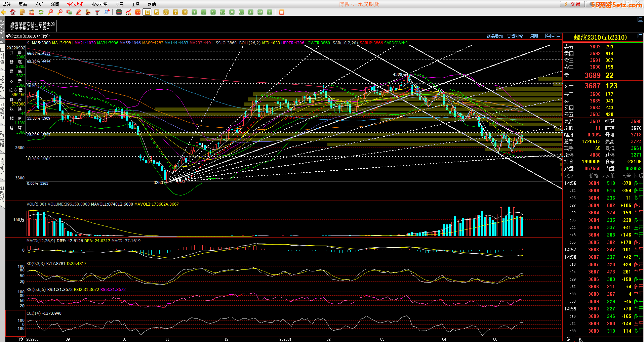The image size is (644, 342).
Task: Open the quote list table icon
Action: coord(119,12)
